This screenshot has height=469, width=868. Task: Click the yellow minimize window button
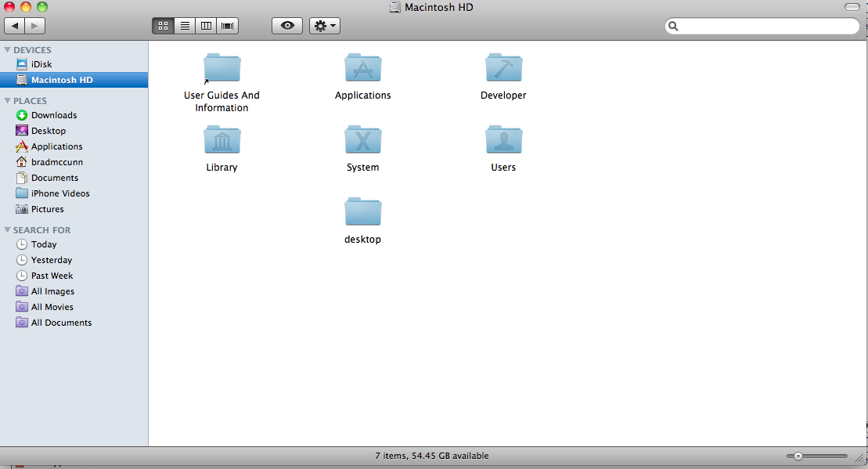point(26,7)
